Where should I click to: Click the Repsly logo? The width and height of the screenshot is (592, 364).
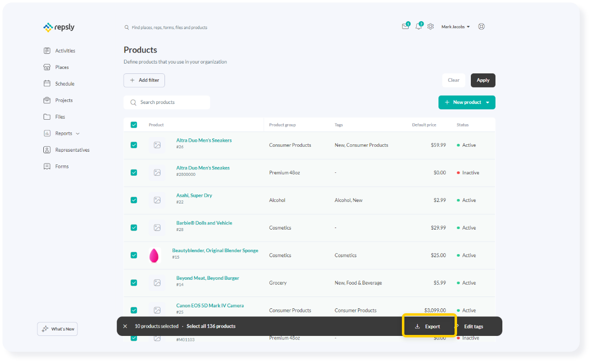point(59,28)
